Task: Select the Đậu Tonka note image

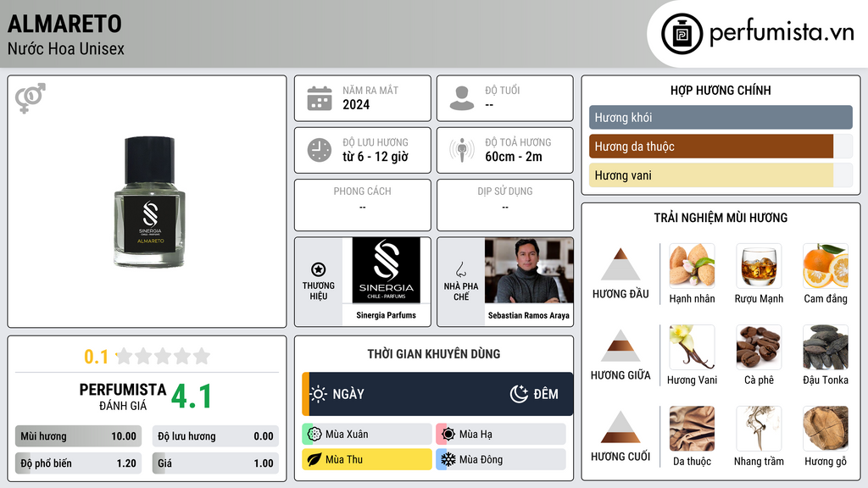Action: (x=826, y=347)
